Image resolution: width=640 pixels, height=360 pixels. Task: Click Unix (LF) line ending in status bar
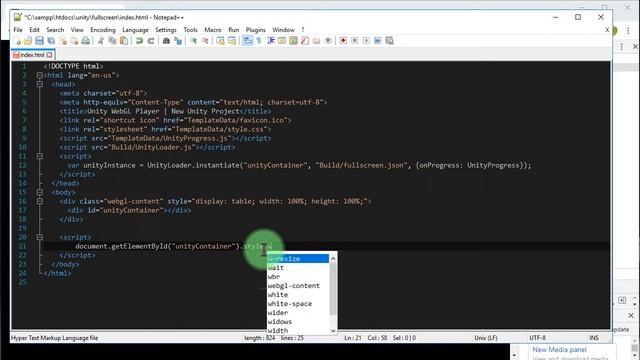(486, 338)
